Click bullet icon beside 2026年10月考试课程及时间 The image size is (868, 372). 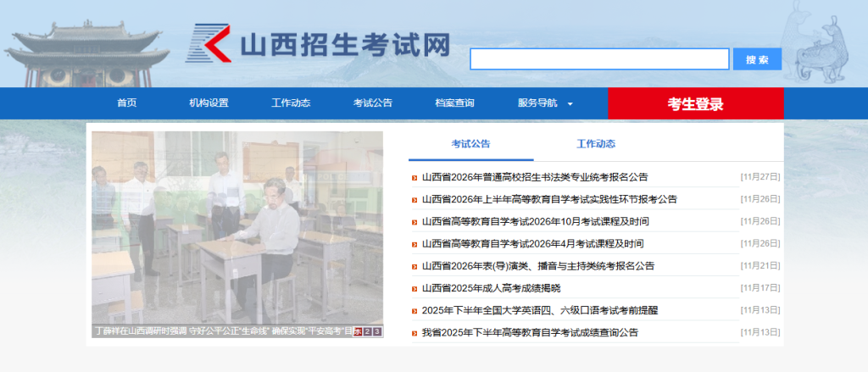pyautogui.click(x=415, y=222)
